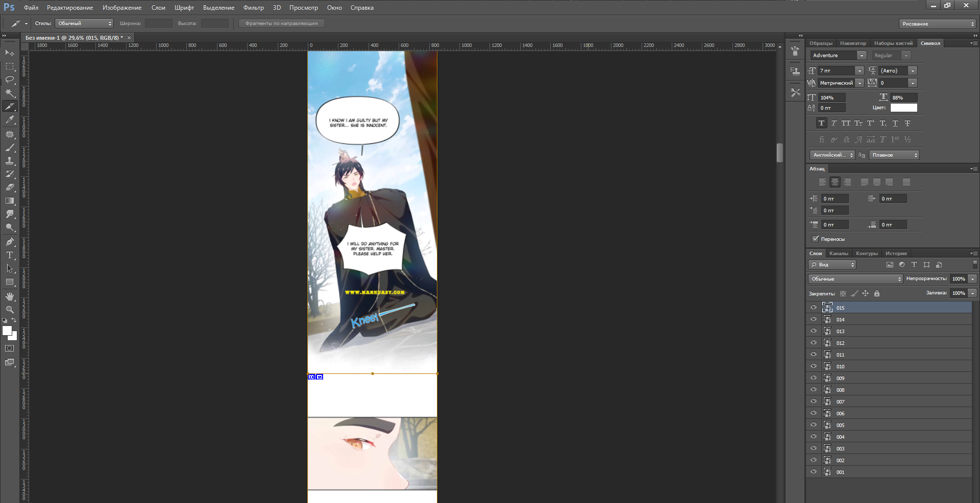Filter layers by type layers
Viewport: 980px width, 503px height.
coord(914,264)
